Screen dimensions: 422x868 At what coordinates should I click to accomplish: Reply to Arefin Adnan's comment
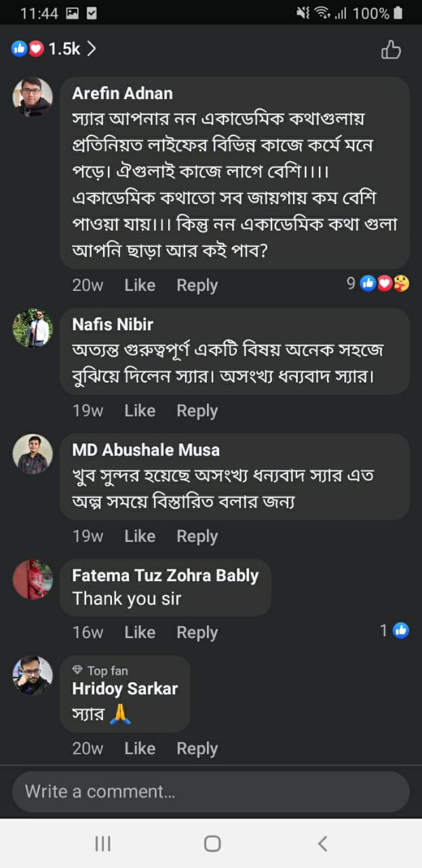pyautogui.click(x=197, y=285)
